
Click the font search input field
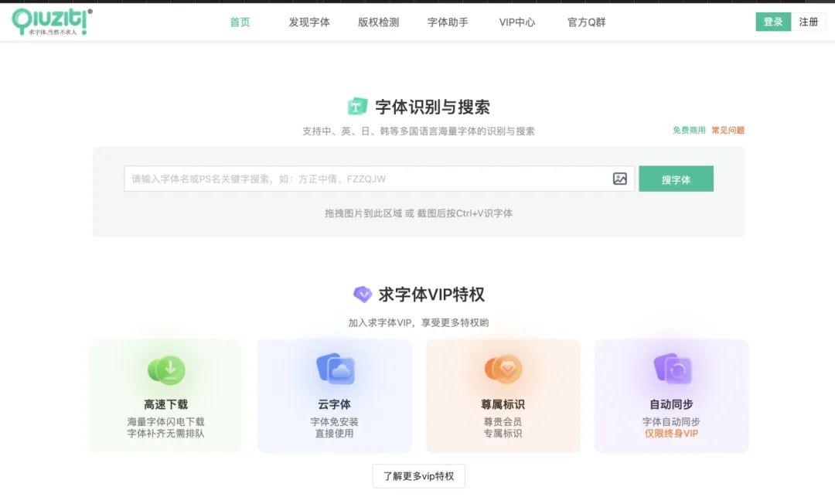coord(348,178)
